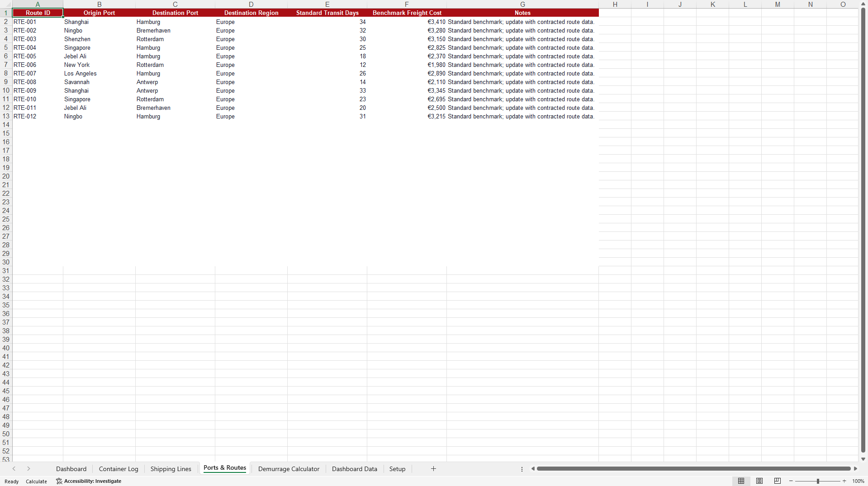Select cell RTE-012
Viewport: 868px width, 486px height.
[38, 116]
